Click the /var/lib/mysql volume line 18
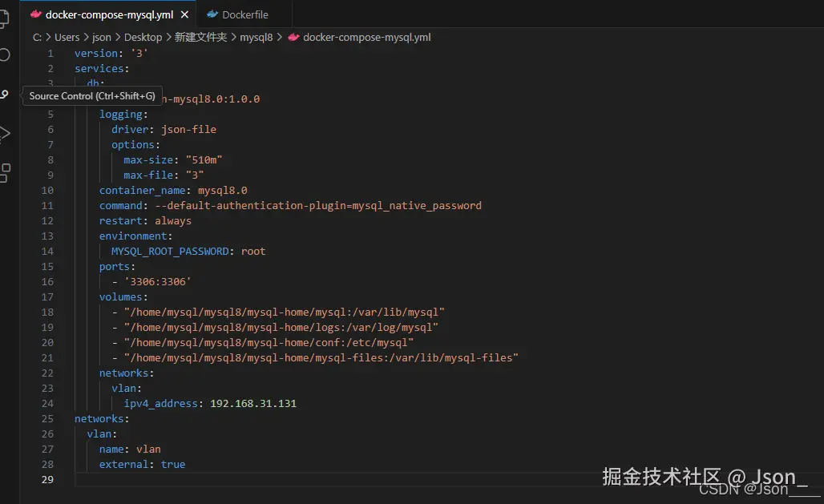Viewport: 824px width, 504px height. [285, 312]
